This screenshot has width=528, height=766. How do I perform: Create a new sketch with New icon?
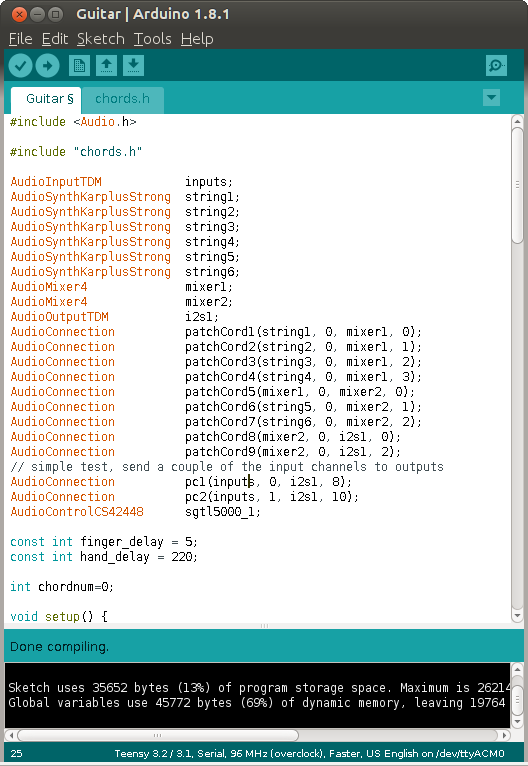click(79, 65)
